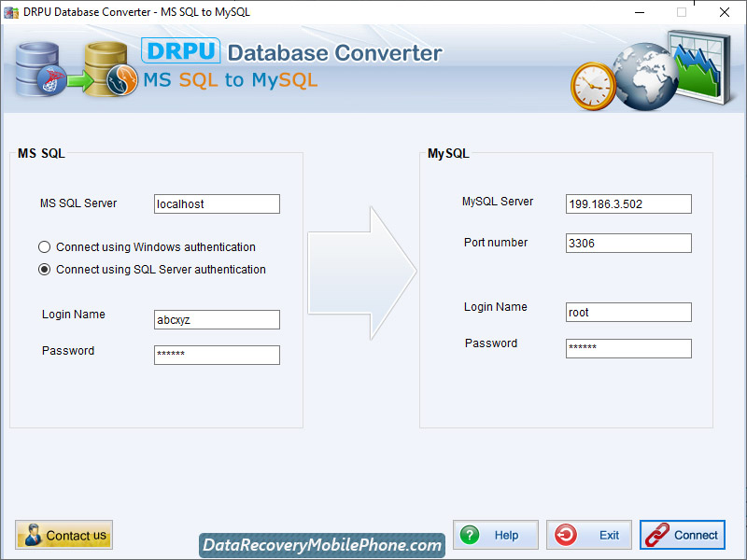Click the DRPU icon in the title bar
The width and height of the screenshot is (747, 560).
click(12, 12)
